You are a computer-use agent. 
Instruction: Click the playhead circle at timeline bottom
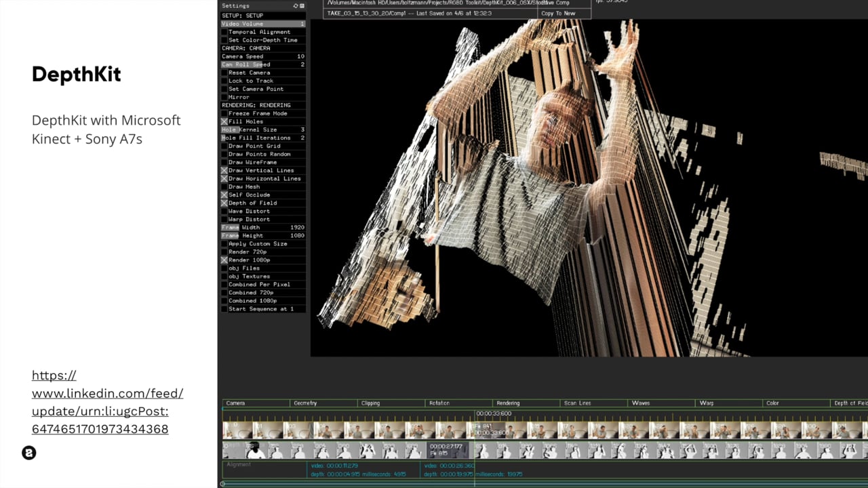[x=222, y=484]
